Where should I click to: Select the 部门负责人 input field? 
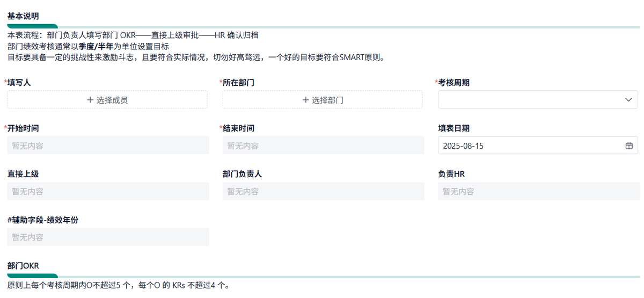(323, 192)
